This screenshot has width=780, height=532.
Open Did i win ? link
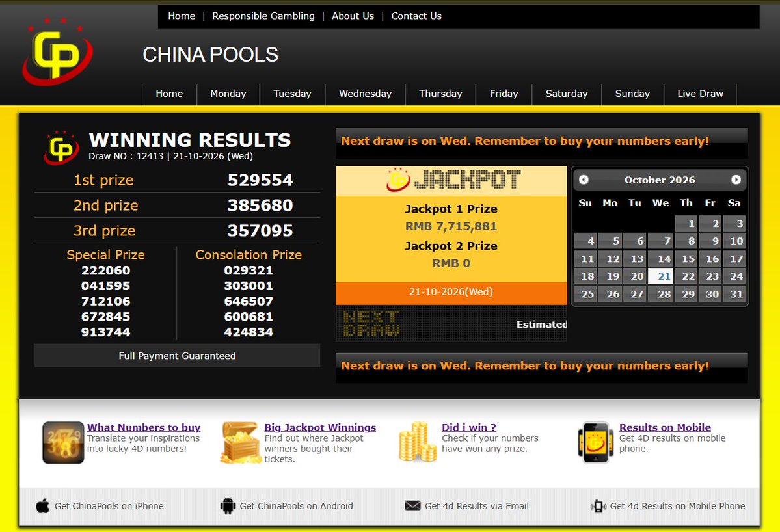coord(469,427)
